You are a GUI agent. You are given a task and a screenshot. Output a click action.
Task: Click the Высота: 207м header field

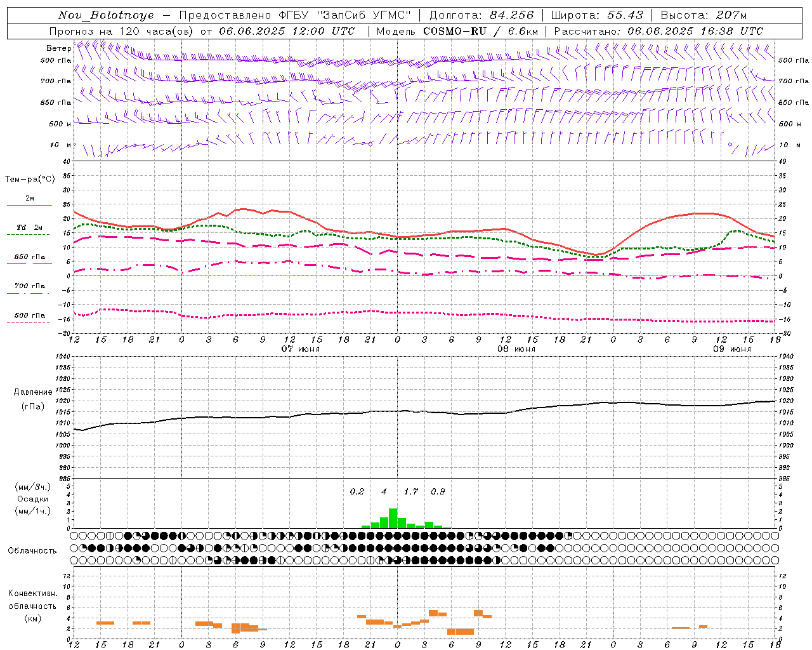[x=704, y=15]
